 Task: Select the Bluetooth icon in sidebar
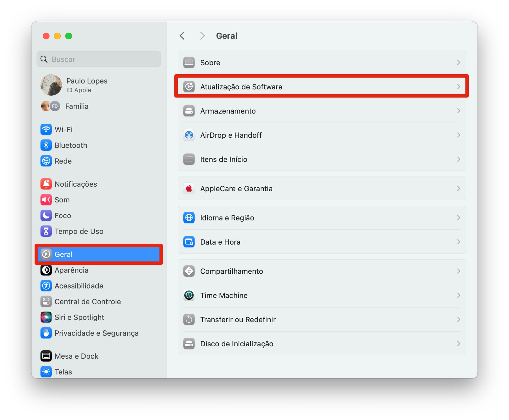click(46, 145)
